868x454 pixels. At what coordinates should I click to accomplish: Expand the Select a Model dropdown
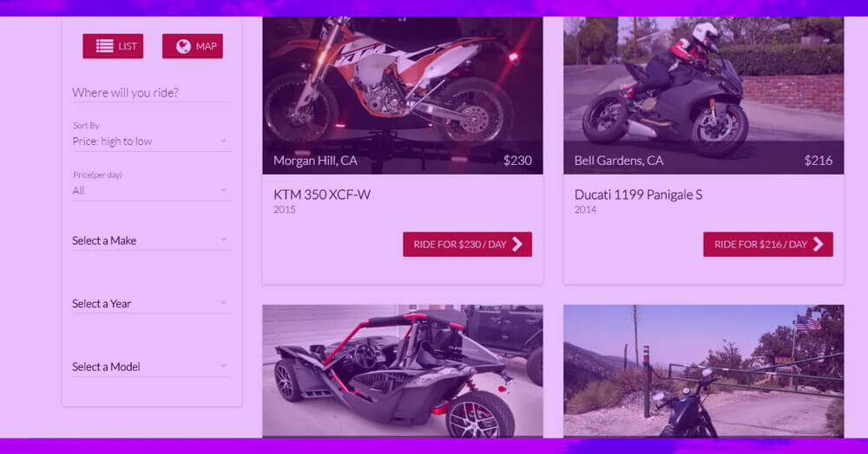pyautogui.click(x=150, y=367)
